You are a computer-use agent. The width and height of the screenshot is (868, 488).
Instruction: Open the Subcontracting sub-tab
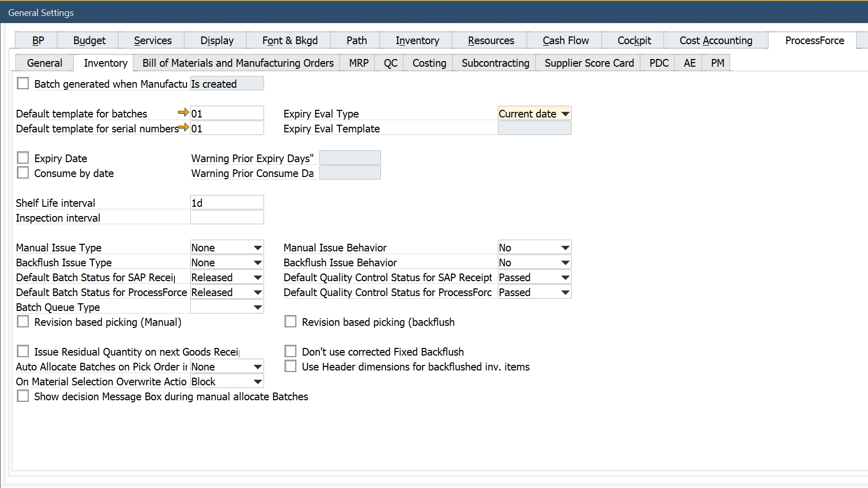(494, 63)
